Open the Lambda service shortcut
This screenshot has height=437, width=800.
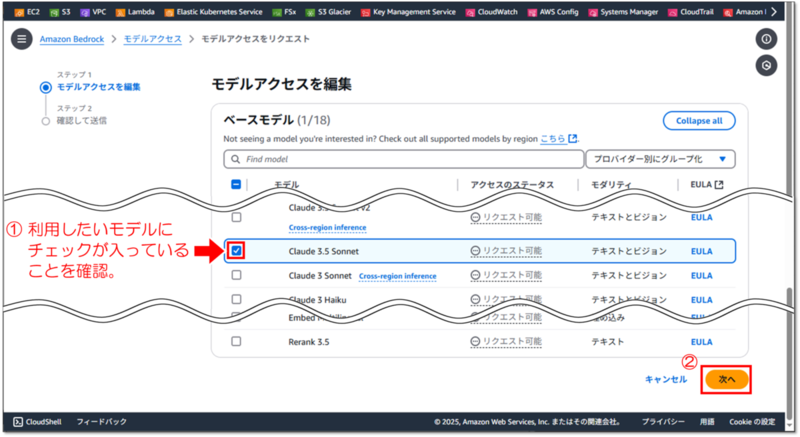click(135, 12)
